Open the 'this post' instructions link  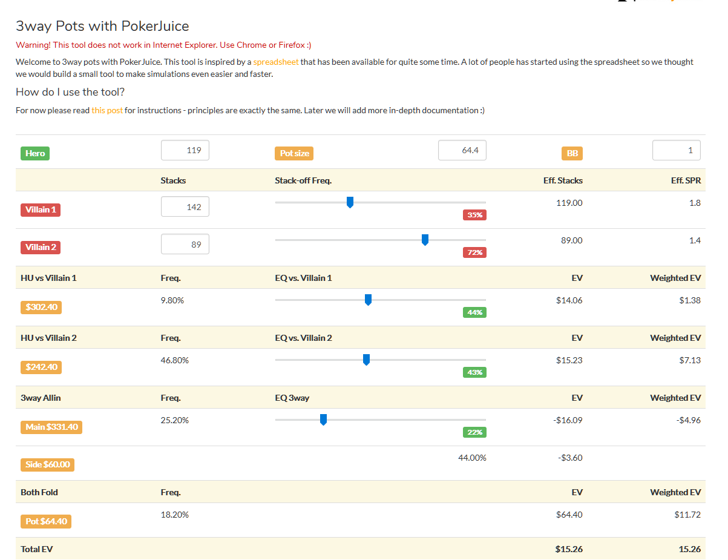pos(107,110)
